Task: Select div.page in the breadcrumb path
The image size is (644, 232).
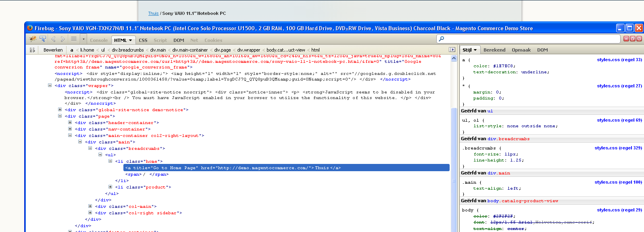Action: [223, 50]
